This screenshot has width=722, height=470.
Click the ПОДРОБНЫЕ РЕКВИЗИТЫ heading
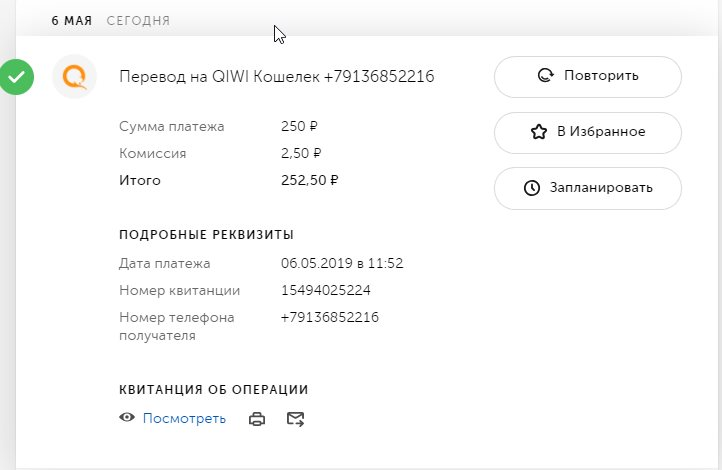(x=206, y=235)
